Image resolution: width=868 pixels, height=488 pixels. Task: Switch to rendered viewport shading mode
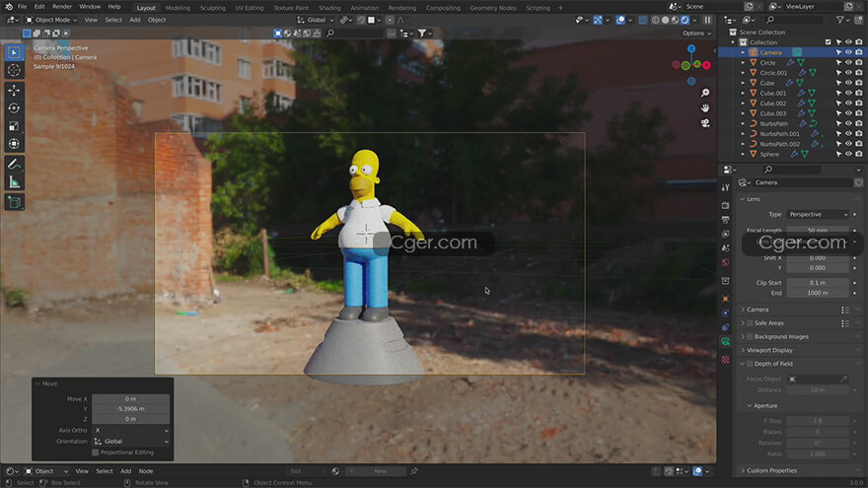685,20
